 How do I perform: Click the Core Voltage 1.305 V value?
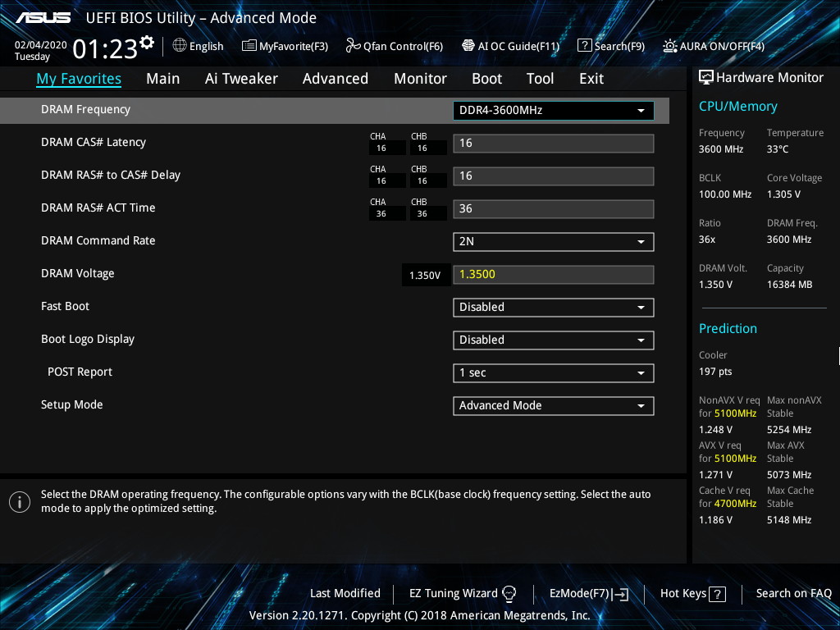(x=783, y=194)
